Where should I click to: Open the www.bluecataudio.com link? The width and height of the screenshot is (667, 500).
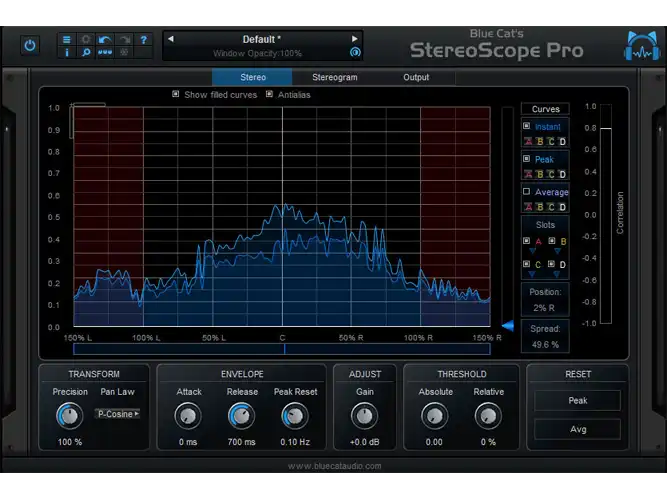[x=334, y=466]
